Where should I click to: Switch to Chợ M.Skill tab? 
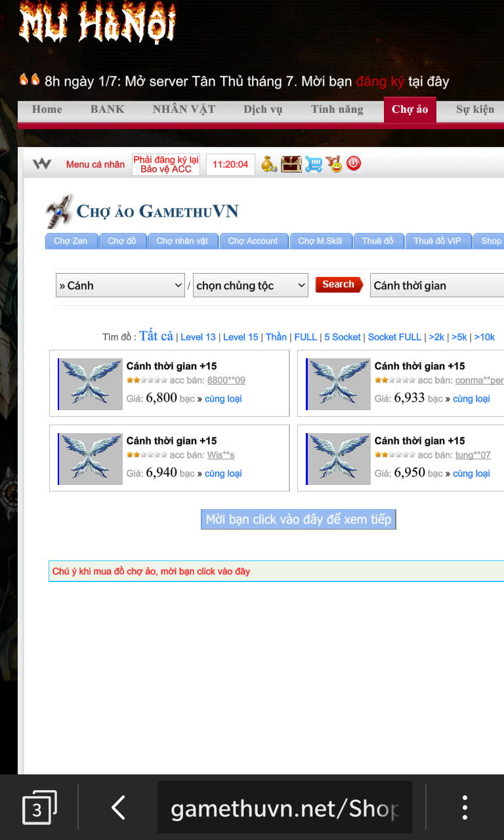pyautogui.click(x=320, y=241)
